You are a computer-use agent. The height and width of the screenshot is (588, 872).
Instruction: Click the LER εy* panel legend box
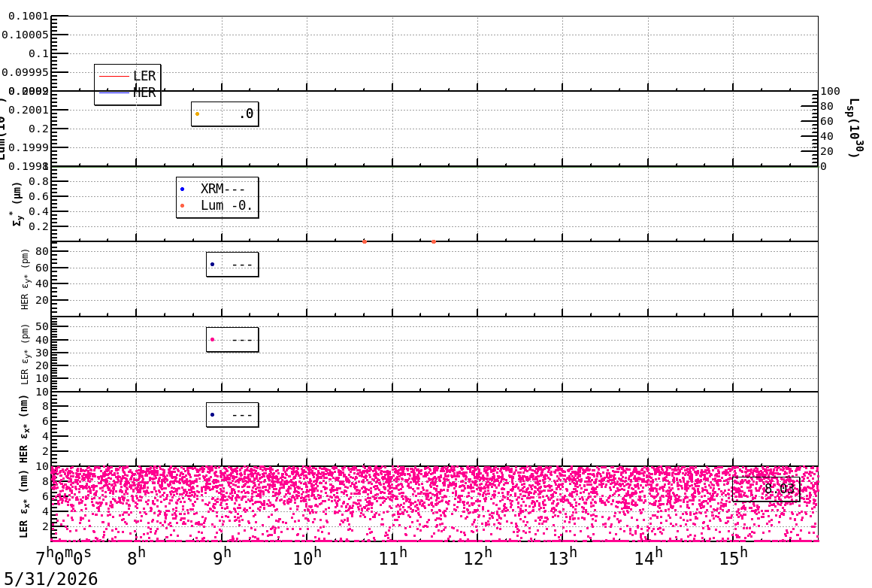point(232,340)
